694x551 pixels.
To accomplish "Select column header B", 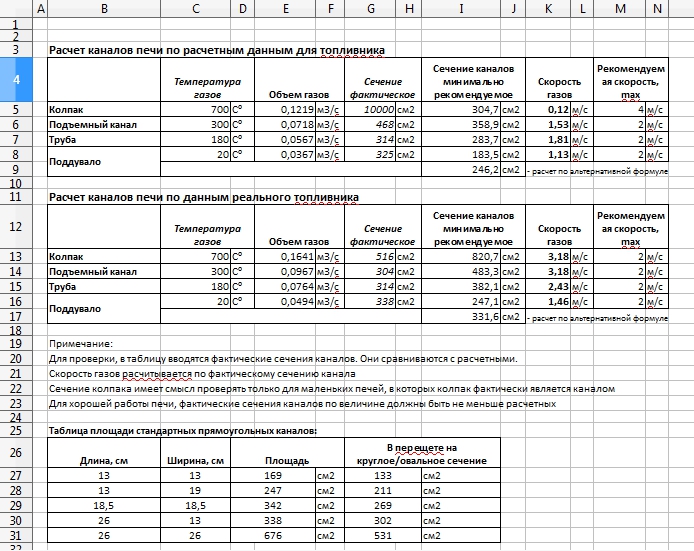I will (104, 9).
